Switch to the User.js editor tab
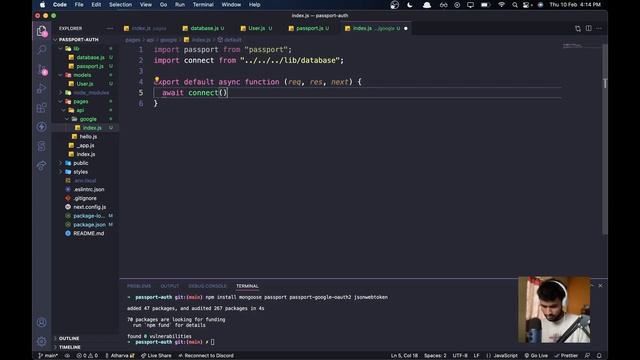This screenshot has width=640, height=360. pyautogui.click(x=256, y=28)
